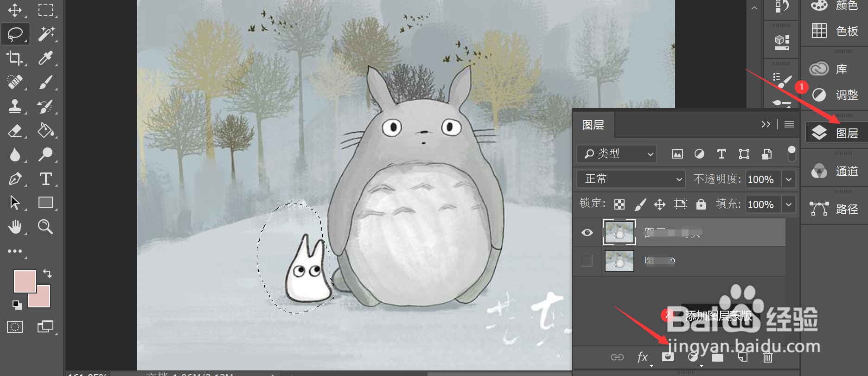Filter for type layers
Screen dimensions: 868x376
pos(721,154)
